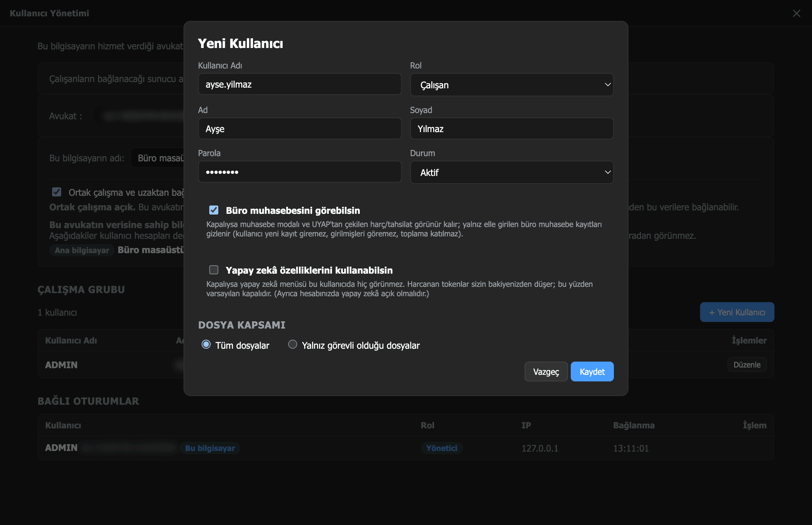Click the + Yeni Kullanıcı button
This screenshot has width=812, height=525.
pos(737,312)
